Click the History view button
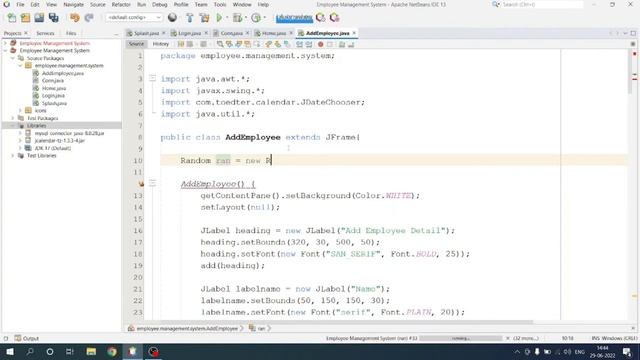Viewport: 640px width, 360px height. pos(160,44)
